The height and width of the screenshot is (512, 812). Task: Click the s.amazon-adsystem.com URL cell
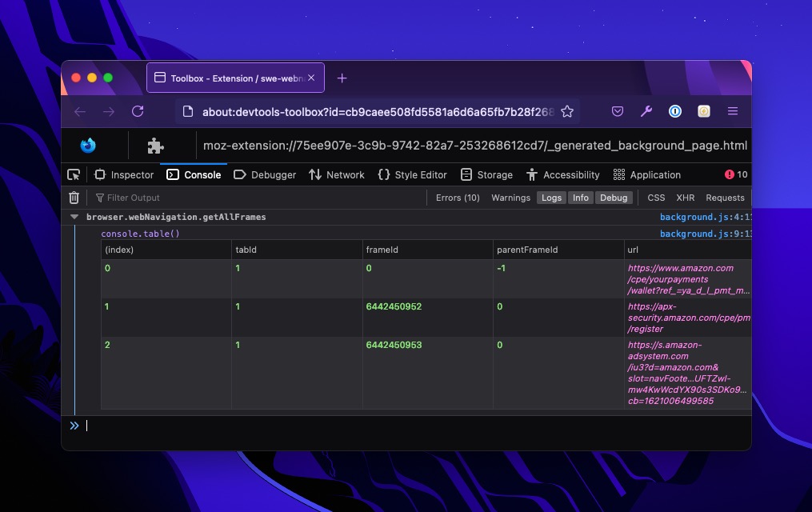coord(687,373)
